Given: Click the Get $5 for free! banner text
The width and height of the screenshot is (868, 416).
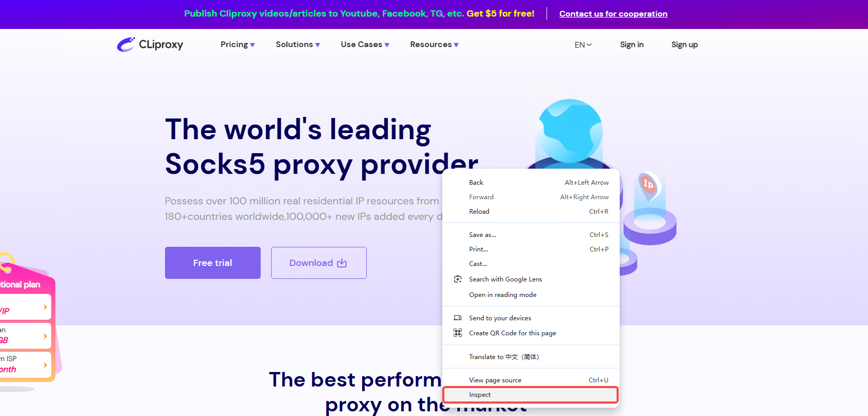Looking at the screenshot, I should pos(500,13).
